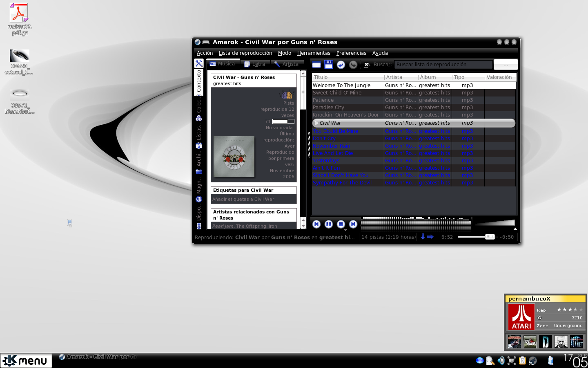
Task: Click the Last.fm icon in context panel
Action: [287, 95]
